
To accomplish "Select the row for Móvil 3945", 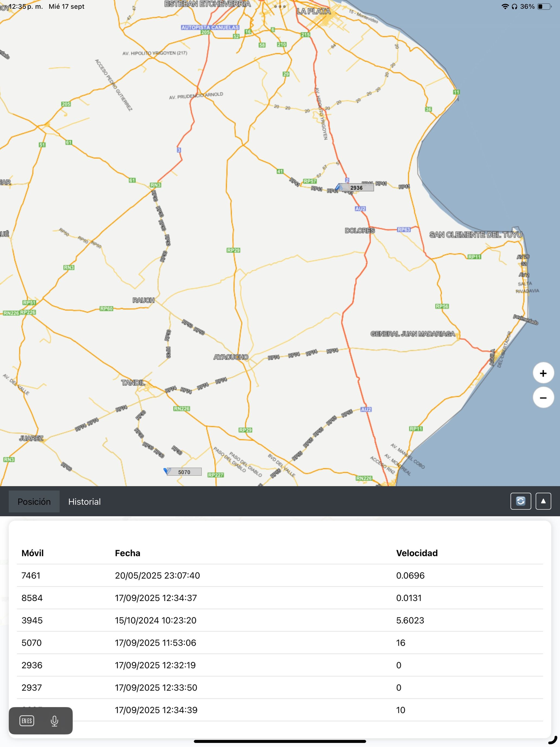I will pyautogui.click(x=280, y=620).
